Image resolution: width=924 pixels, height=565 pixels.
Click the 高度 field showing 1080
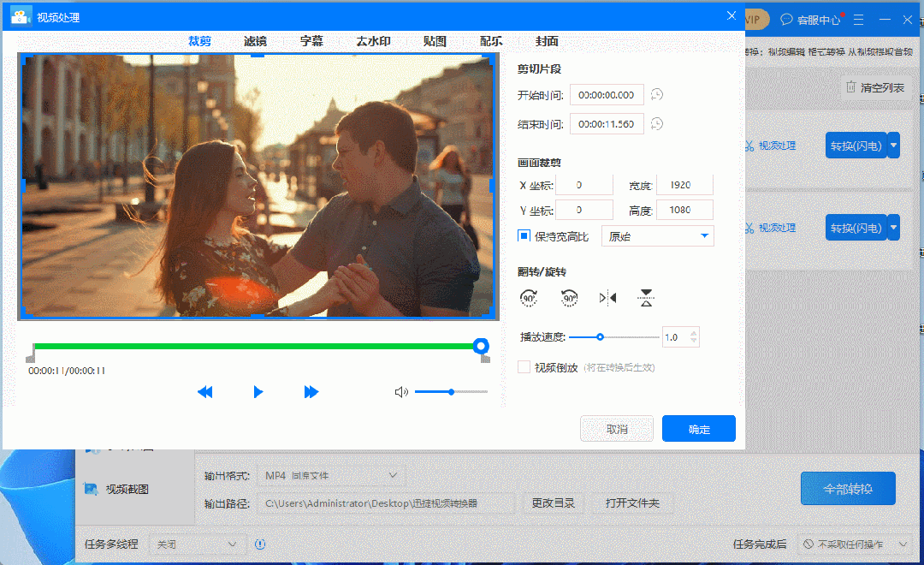point(684,210)
